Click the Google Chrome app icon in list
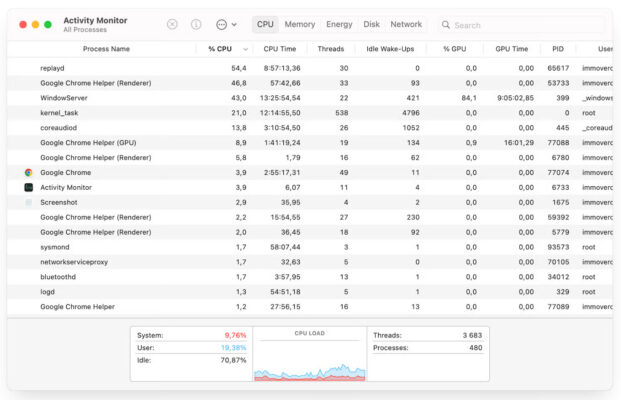The image size is (621, 400). (x=28, y=172)
